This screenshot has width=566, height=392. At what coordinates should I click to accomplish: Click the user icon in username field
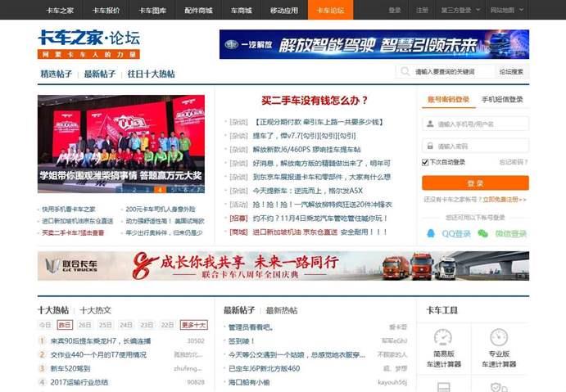430,124
